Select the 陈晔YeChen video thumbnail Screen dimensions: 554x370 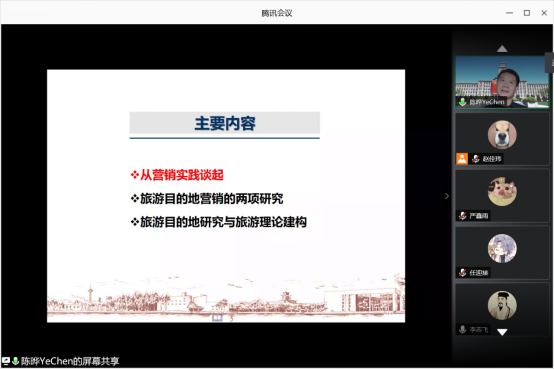pos(502,82)
